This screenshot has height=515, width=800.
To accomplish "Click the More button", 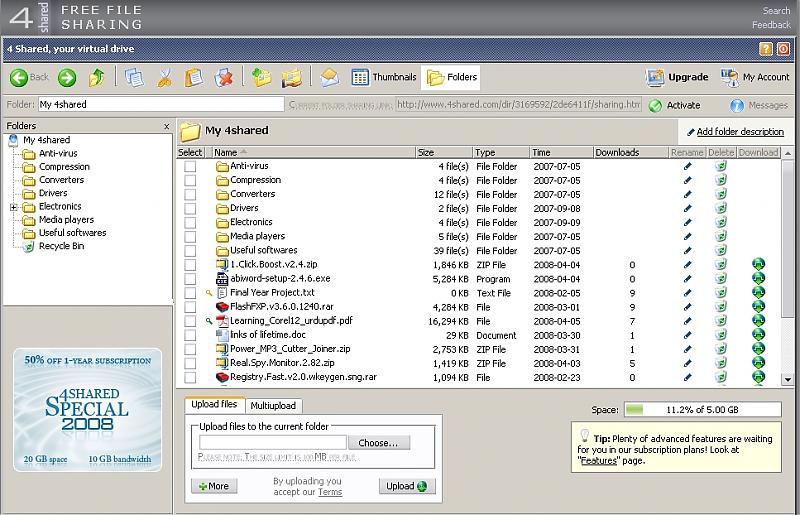I will (214, 486).
